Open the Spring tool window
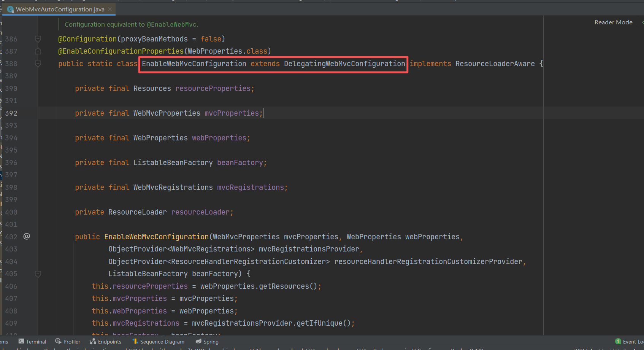 pyautogui.click(x=207, y=342)
